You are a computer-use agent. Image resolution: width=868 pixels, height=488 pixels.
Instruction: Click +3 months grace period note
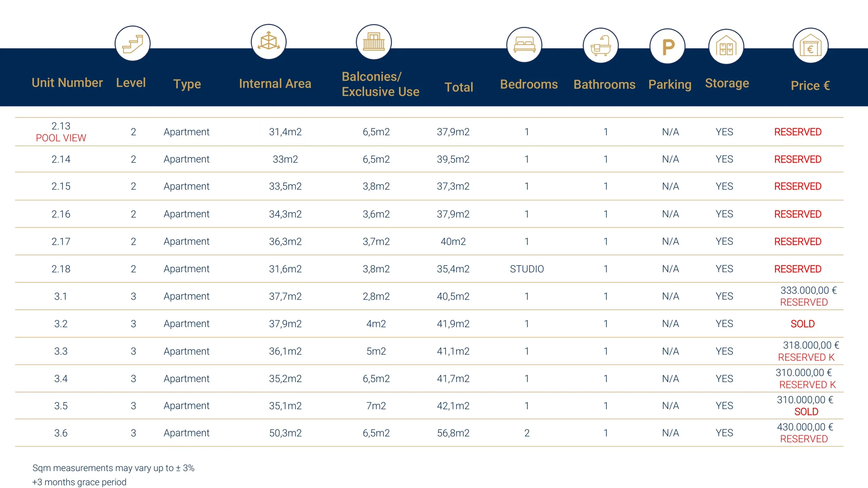[x=79, y=482]
